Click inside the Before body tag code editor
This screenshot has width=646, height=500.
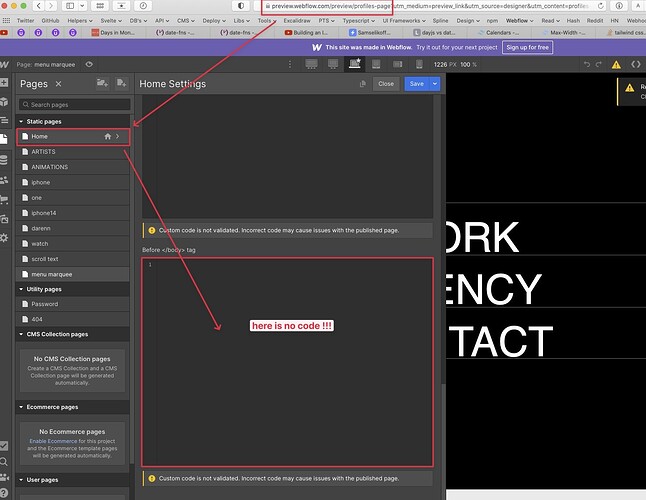pos(288,362)
